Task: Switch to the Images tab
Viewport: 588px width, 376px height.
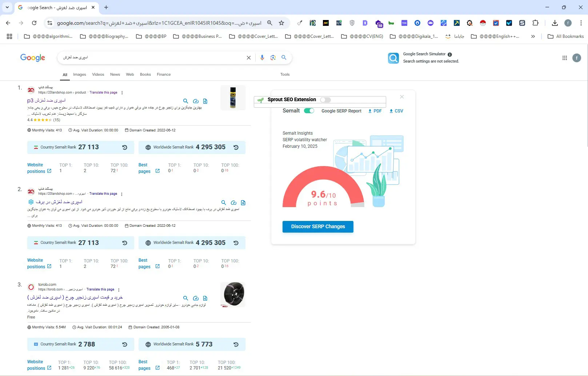Action: click(79, 75)
